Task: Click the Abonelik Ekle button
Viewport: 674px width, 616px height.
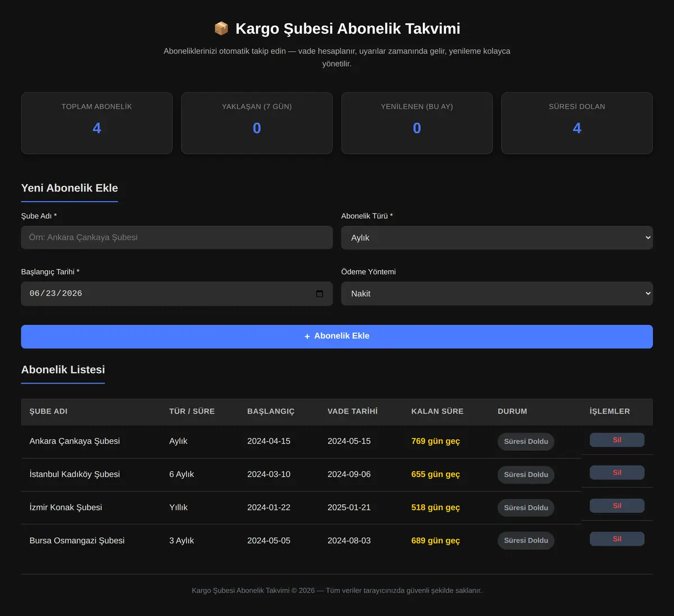Action: 337,336
